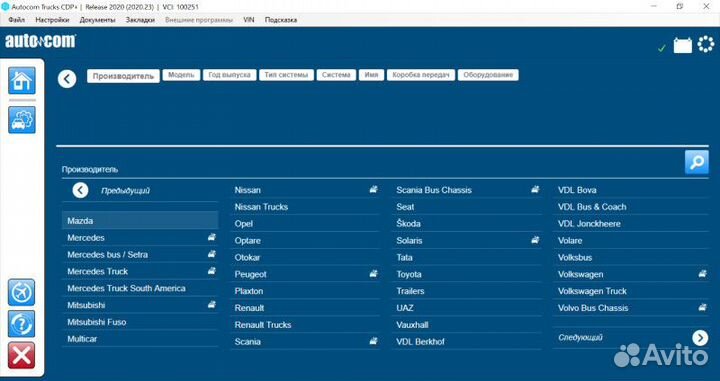
Task: Click the Следующий next page arrow
Action: [x=700, y=338]
